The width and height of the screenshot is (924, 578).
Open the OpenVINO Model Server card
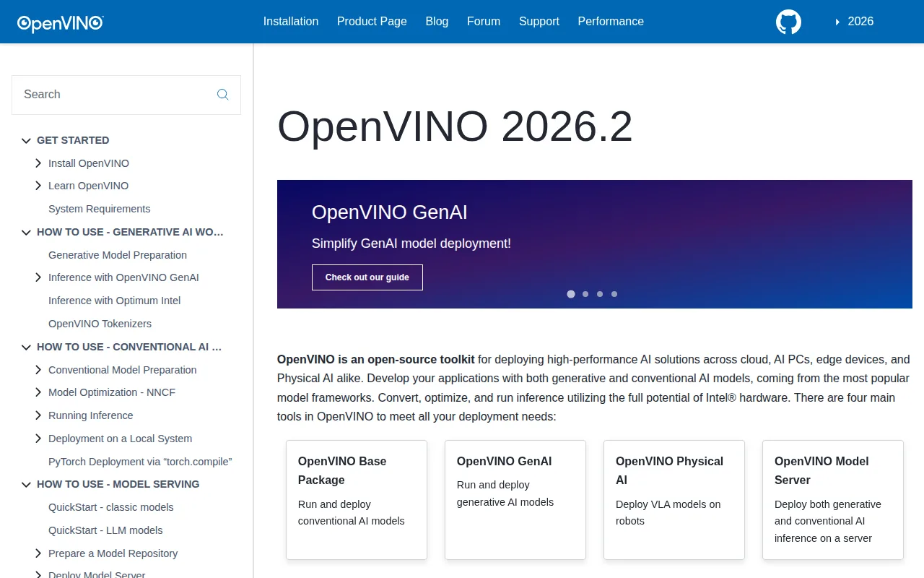pos(833,500)
